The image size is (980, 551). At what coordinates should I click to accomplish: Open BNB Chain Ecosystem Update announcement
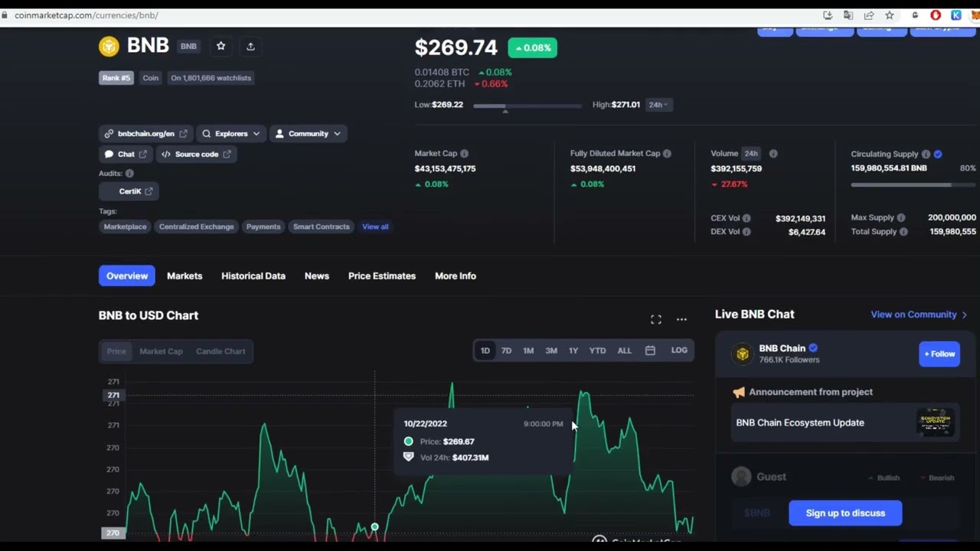click(844, 422)
